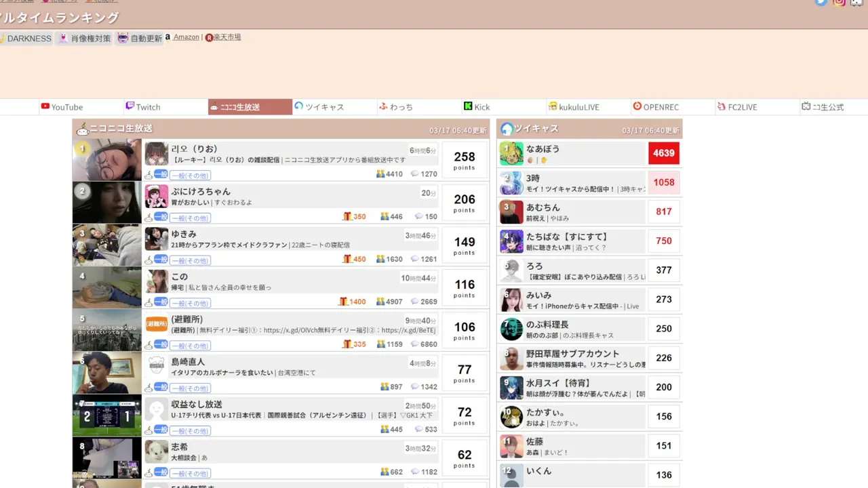Viewport: 868px width, 488px height.
Task: Open the 志希 stream thumbnail
Action: tap(107, 459)
